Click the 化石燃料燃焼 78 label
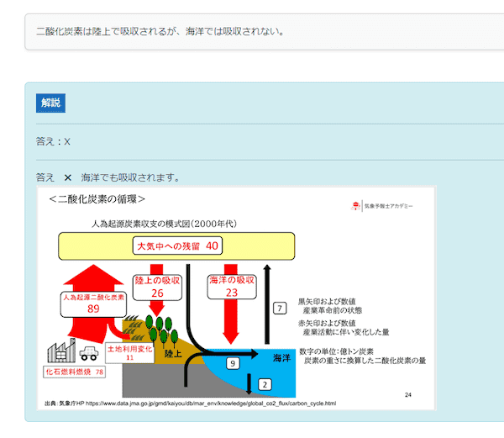The width and height of the screenshot is (504, 438). [x=75, y=371]
